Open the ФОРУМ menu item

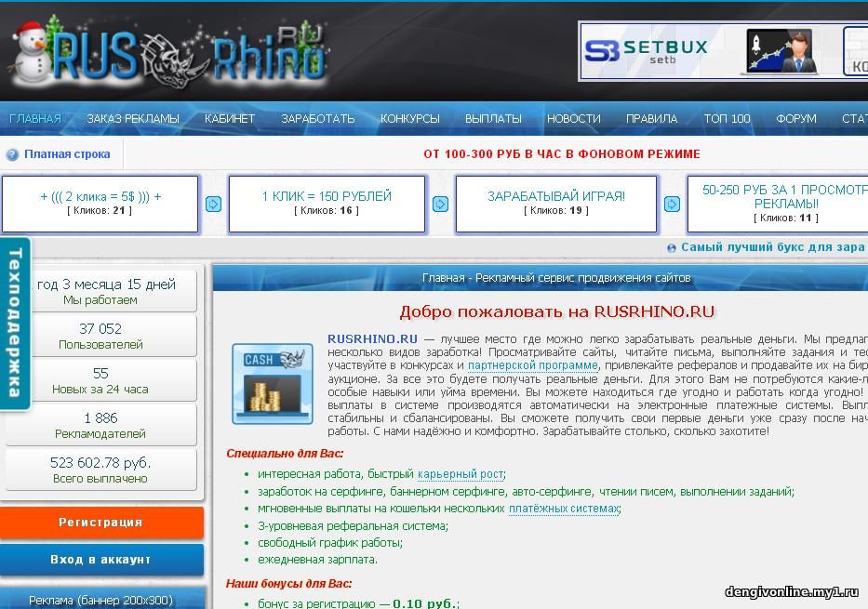coord(796,118)
